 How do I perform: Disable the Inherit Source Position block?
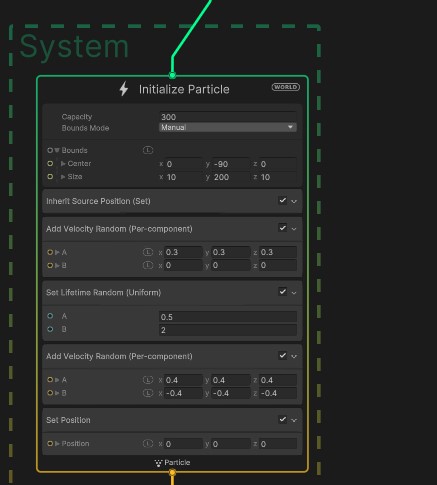pos(282,200)
